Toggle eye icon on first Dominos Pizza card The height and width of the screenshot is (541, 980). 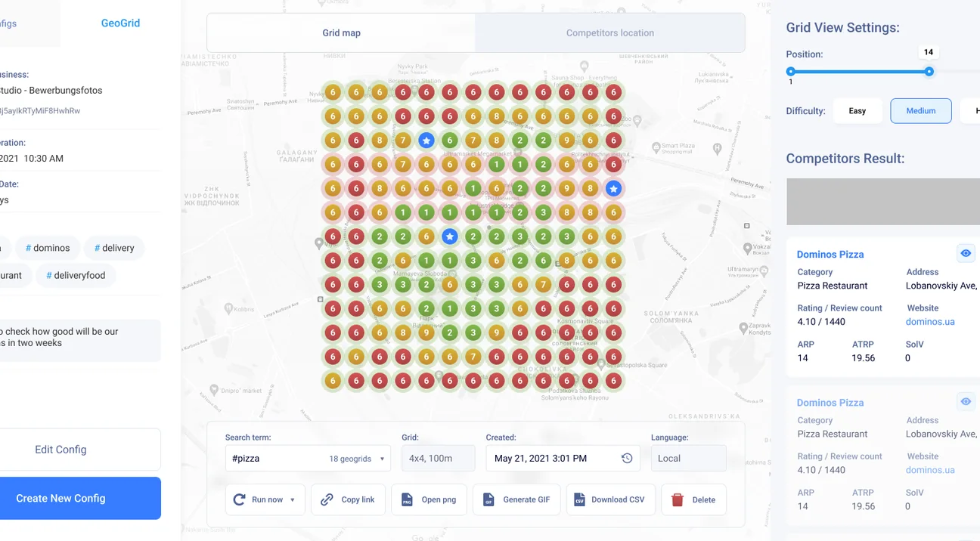click(966, 254)
